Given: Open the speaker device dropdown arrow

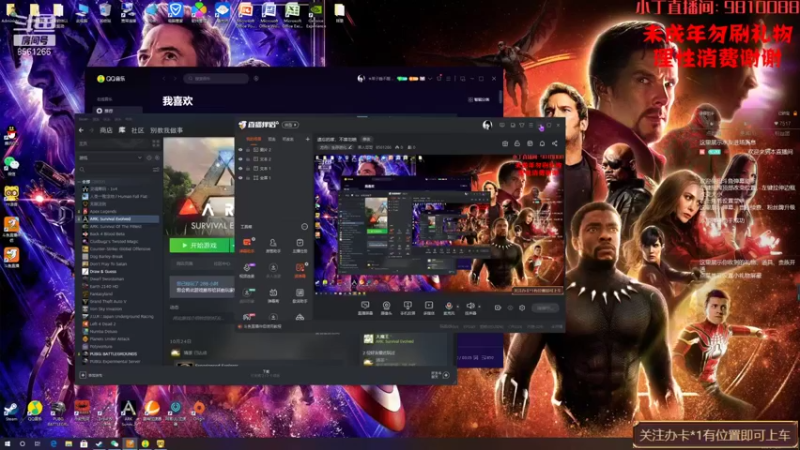Looking at the screenshot, I should tap(479, 307).
